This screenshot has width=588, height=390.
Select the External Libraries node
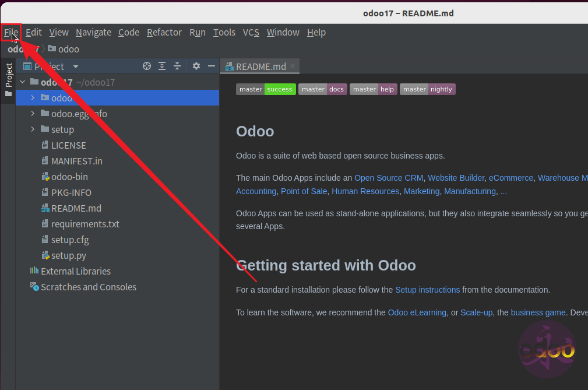pyautogui.click(x=117, y=271)
